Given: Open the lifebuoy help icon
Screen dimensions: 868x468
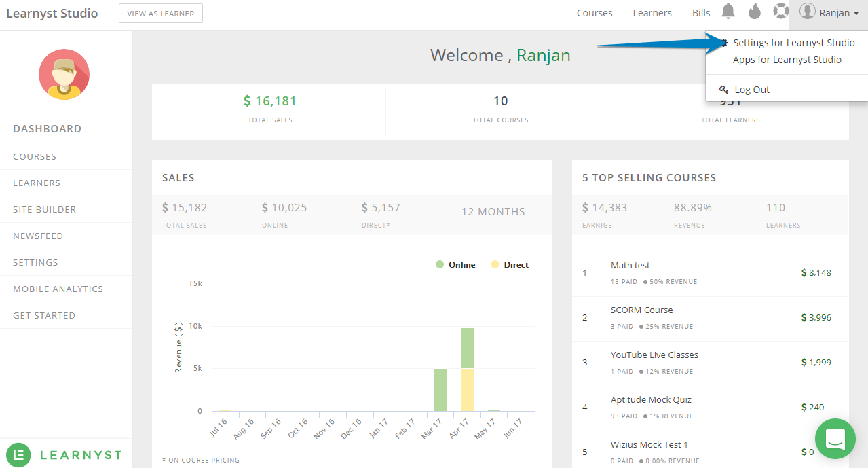Looking at the screenshot, I should coord(781,12).
